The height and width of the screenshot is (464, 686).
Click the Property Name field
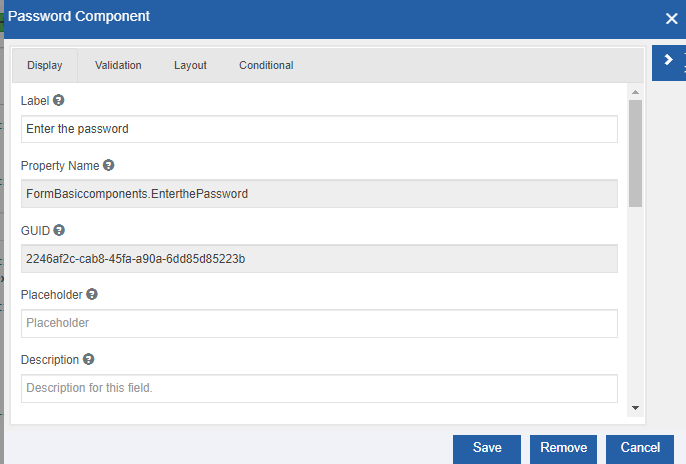(x=319, y=194)
